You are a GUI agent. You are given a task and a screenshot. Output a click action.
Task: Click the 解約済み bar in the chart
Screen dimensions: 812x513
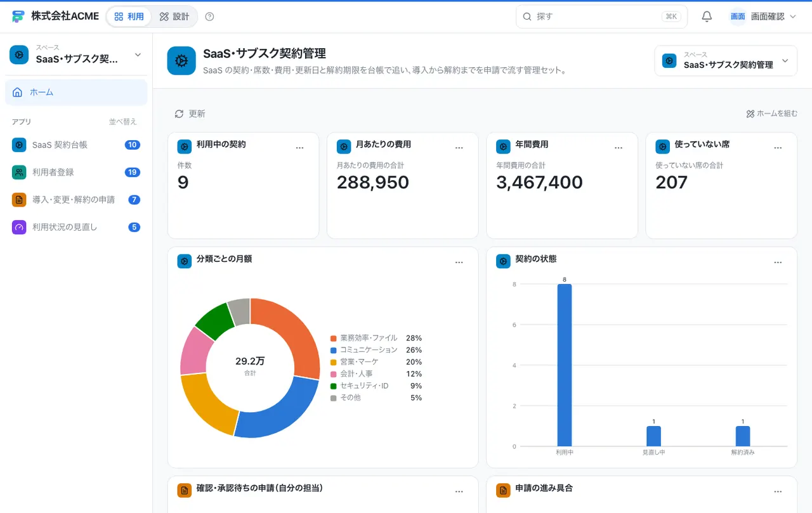pyautogui.click(x=743, y=436)
